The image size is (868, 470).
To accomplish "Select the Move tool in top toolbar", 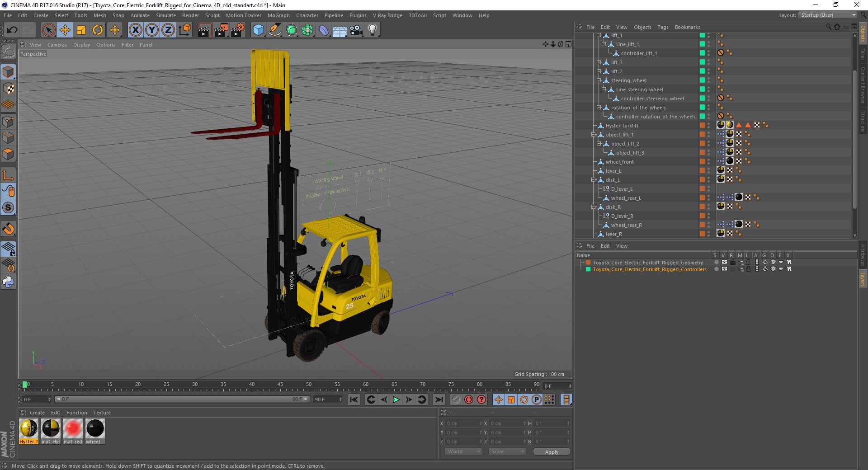I will point(65,30).
